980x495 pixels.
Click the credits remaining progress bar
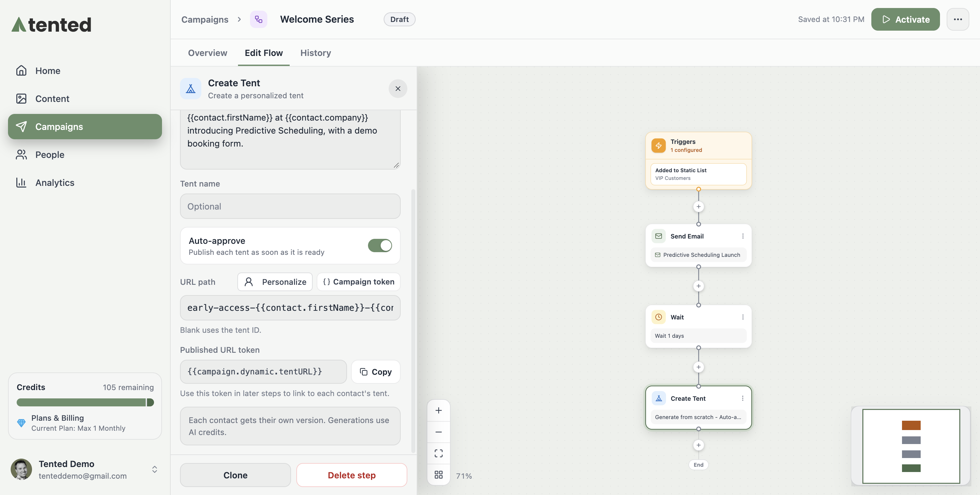click(x=85, y=402)
